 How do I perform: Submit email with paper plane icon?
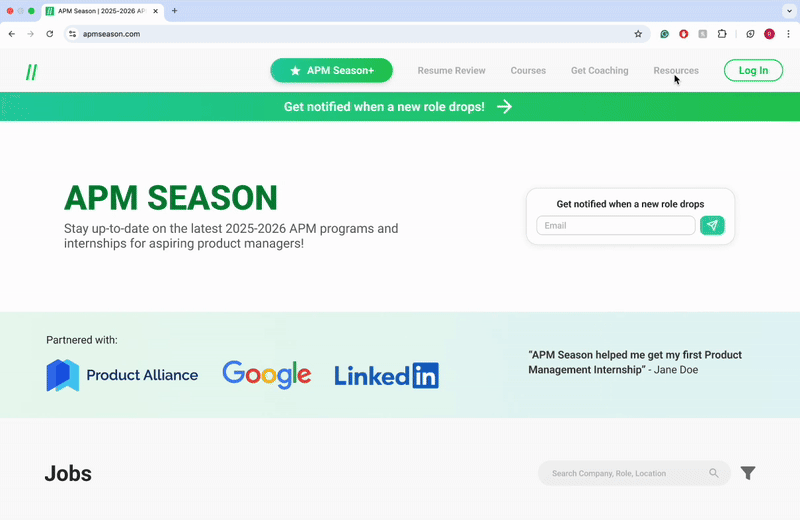click(712, 226)
